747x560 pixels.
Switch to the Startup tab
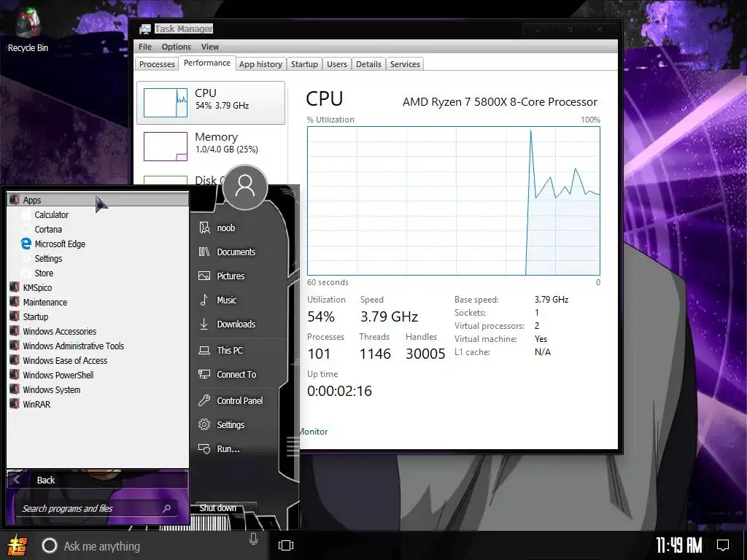pyautogui.click(x=304, y=64)
